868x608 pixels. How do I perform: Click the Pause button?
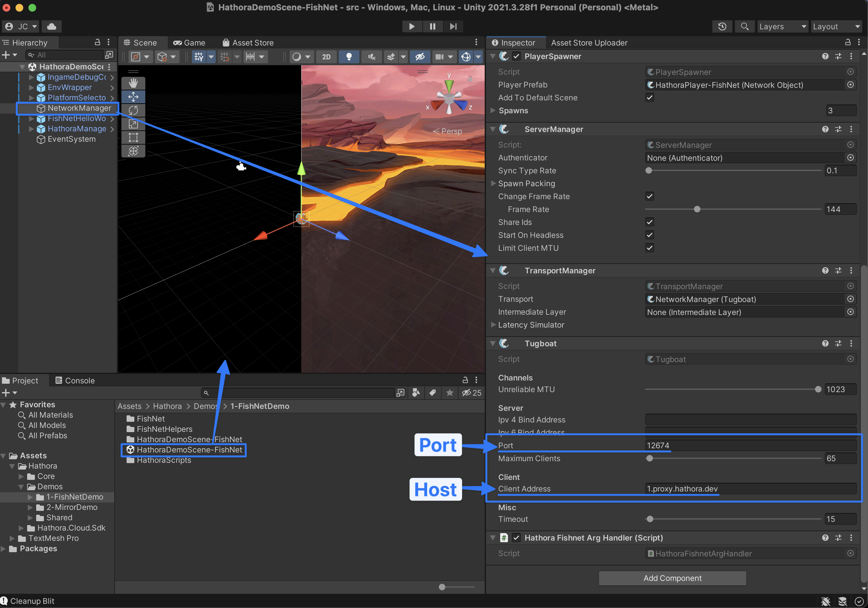[x=432, y=26]
